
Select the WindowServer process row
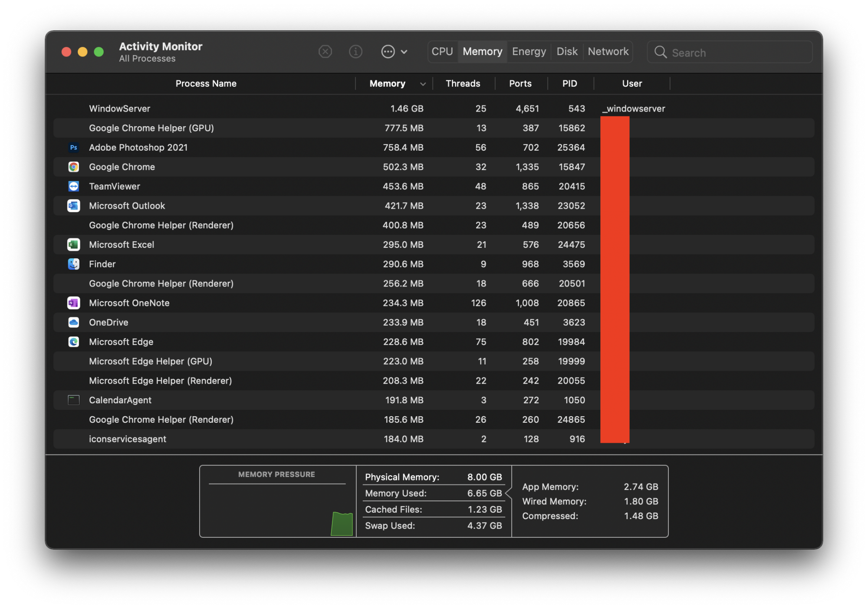tap(434, 109)
